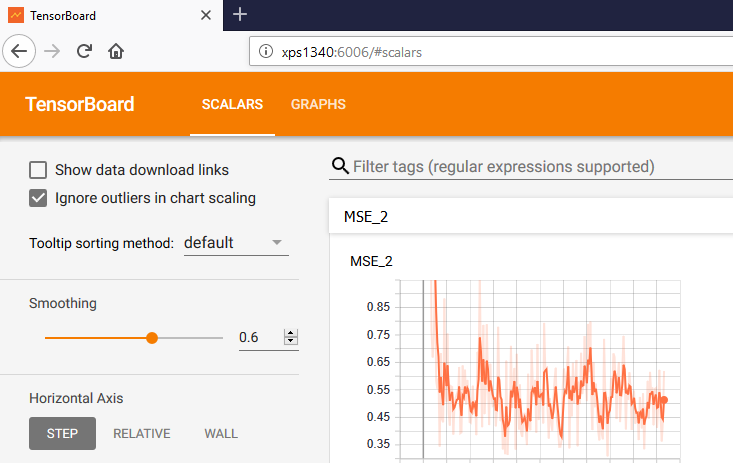The image size is (733, 463).
Task: Increase smoothing value with up stepper
Action: pyautogui.click(x=291, y=333)
